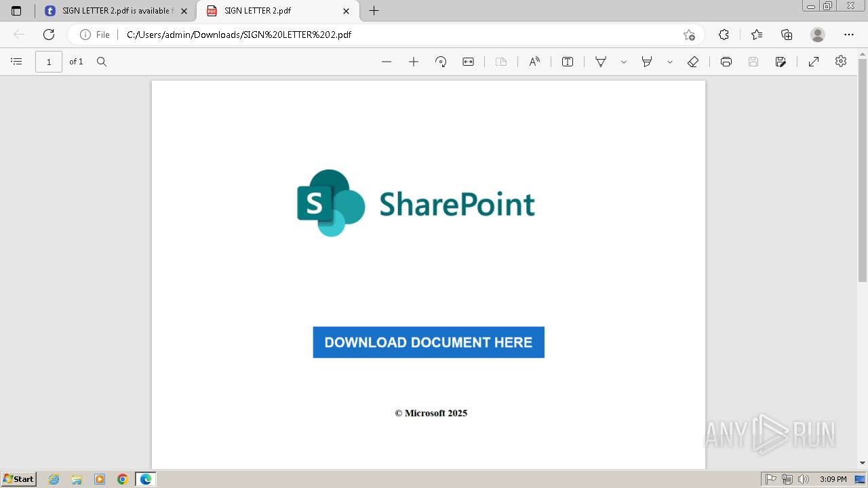Refresh the current page

click(49, 35)
